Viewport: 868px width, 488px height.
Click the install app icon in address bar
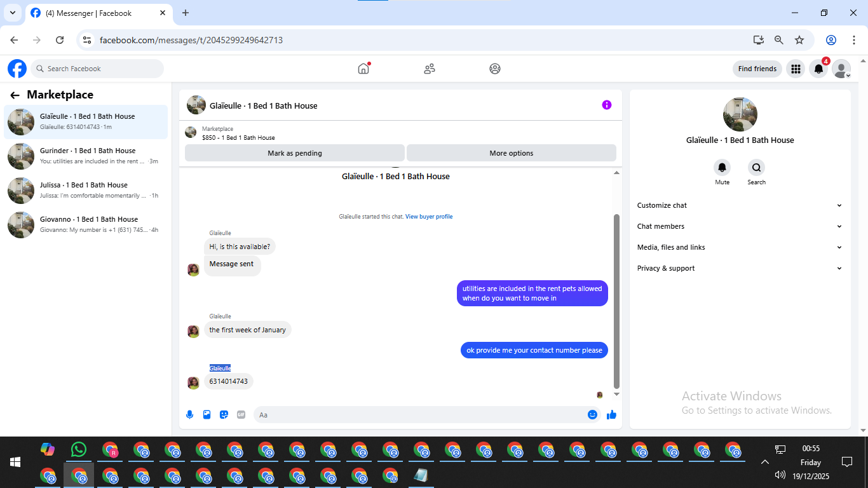pos(759,40)
